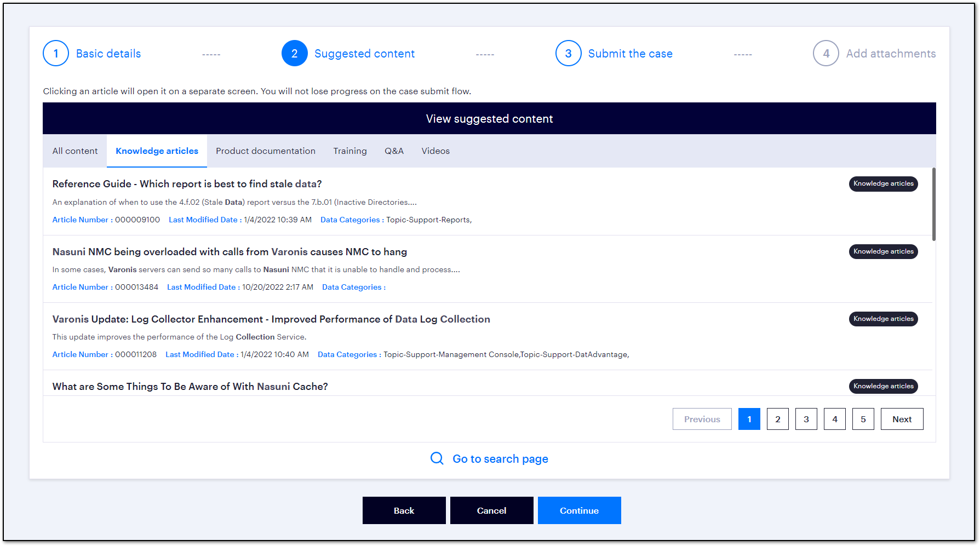Click the search icon near Go to search page
980x546 pixels.
coord(437,458)
